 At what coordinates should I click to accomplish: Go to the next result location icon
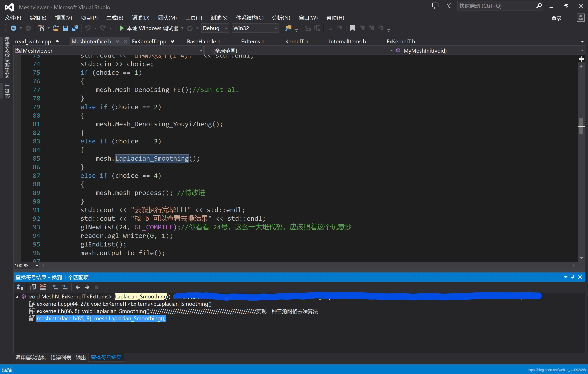click(65, 287)
